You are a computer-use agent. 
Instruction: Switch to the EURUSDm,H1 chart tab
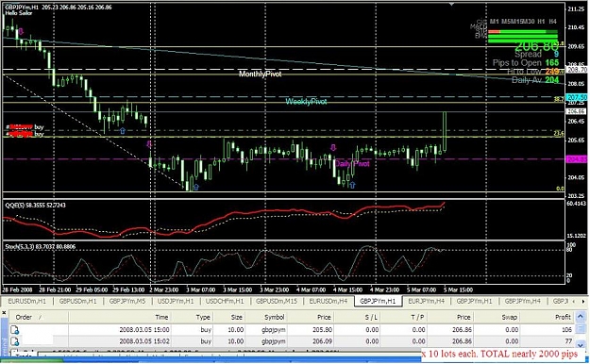pyautogui.click(x=26, y=301)
